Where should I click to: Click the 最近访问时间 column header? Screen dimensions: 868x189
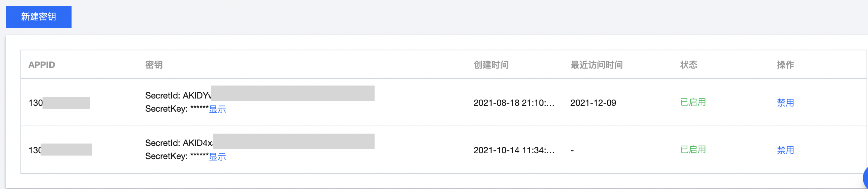coord(596,65)
